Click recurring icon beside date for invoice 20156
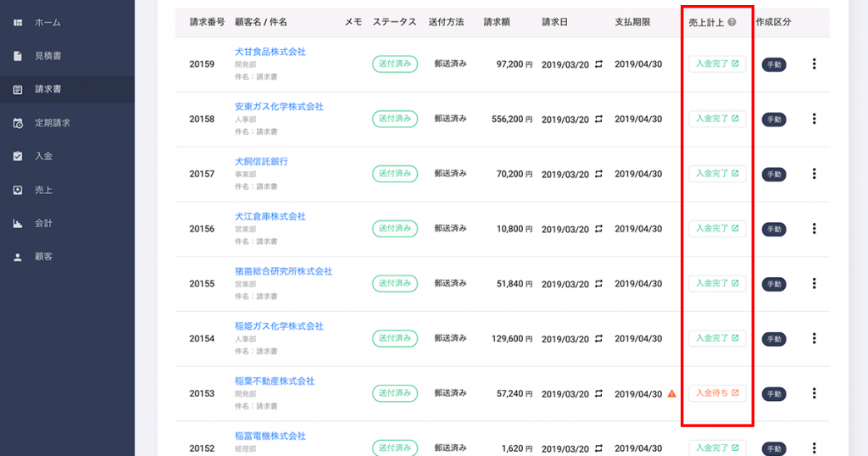The height and width of the screenshot is (456, 868). [x=598, y=229]
